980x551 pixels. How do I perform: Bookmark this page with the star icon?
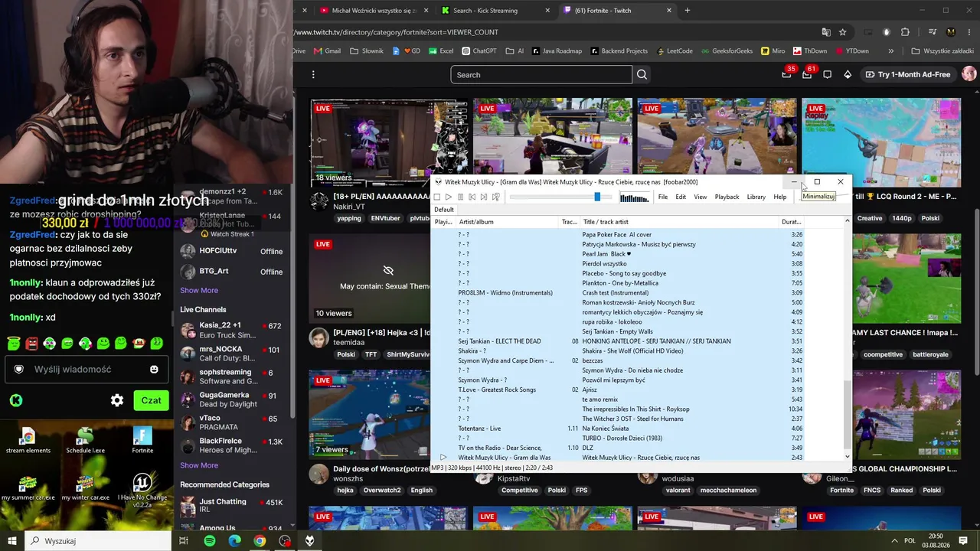click(843, 32)
